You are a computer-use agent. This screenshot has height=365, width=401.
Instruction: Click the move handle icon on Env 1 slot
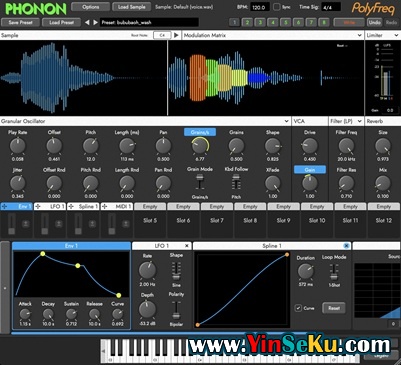pyautogui.click(x=5, y=207)
